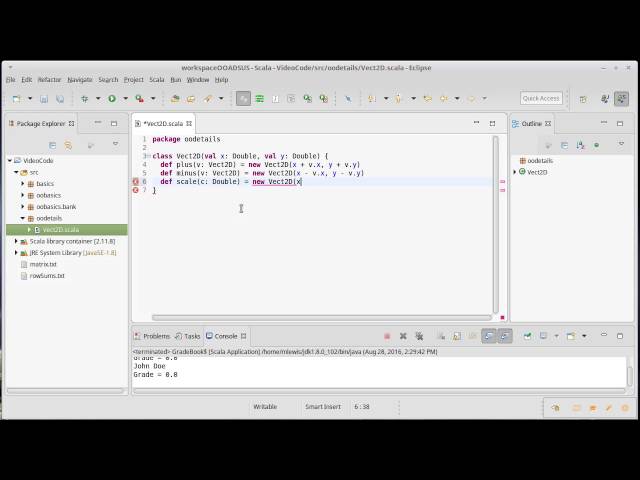Select matrix.txt file in the tree

43,264
